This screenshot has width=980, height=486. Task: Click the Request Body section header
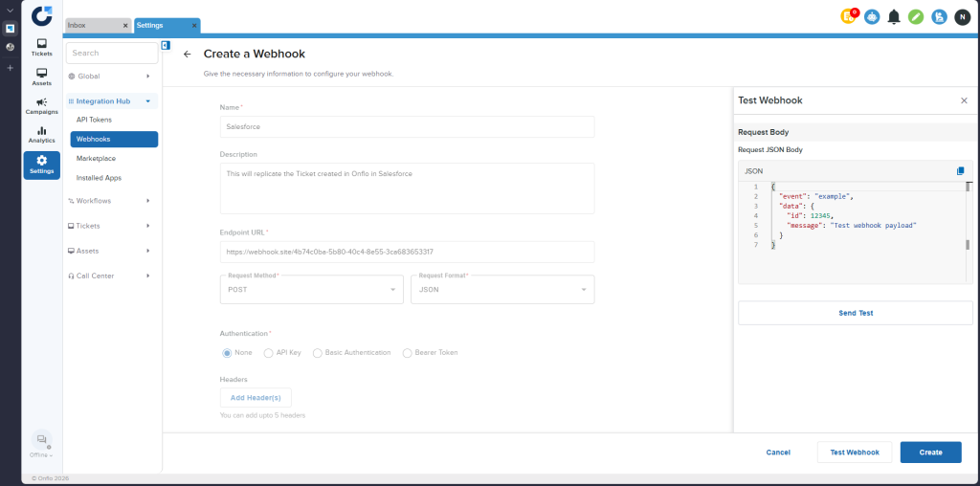[x=855, y=132]
